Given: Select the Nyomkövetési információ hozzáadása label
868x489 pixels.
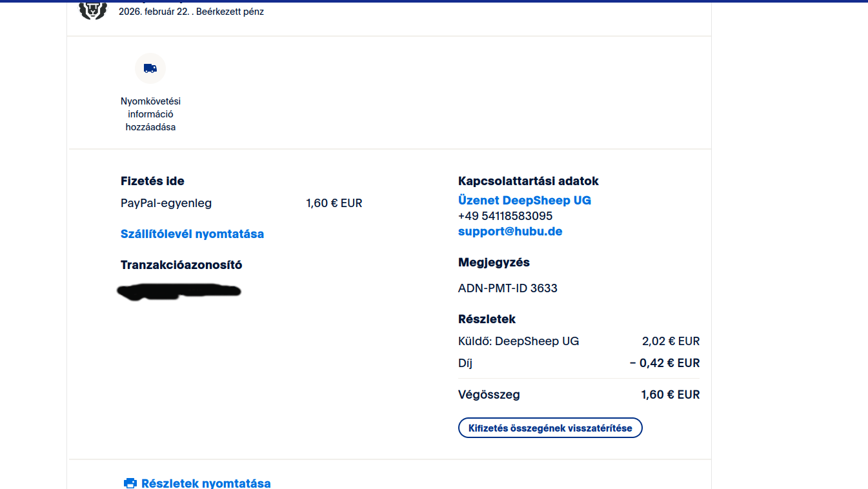Looking at the screenshot, I should [x=150, y=114].
